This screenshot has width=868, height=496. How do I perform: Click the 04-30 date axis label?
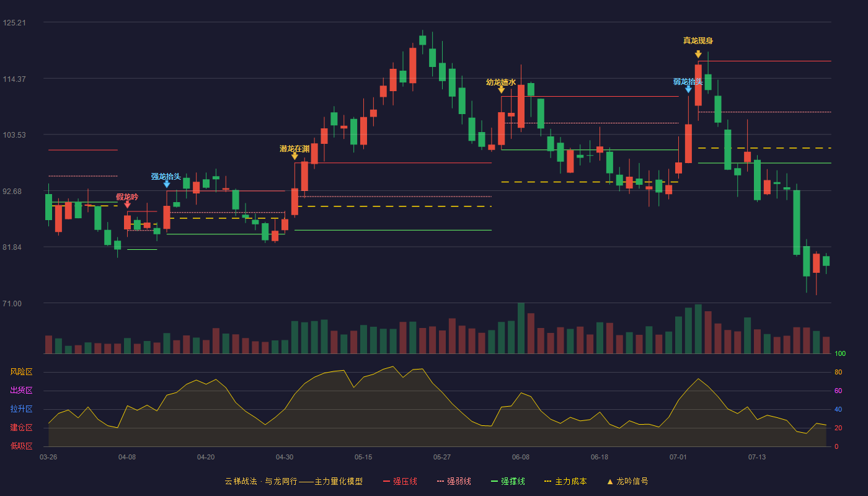pos(285,457)
